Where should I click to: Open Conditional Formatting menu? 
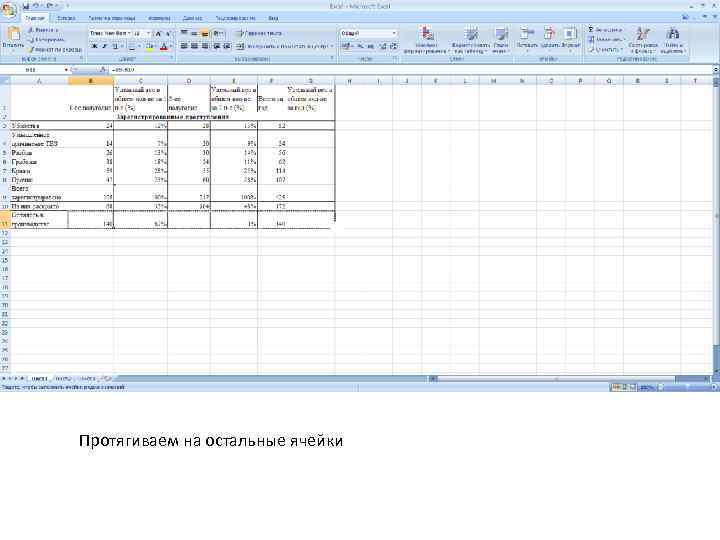[x=427, y=40]
